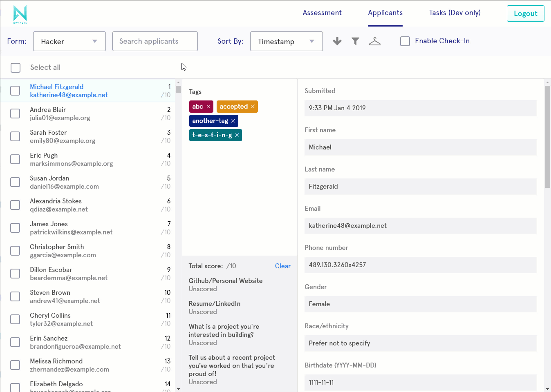
Task: Toggle sort direction arrow icon
Action: (x=337, y=41)
